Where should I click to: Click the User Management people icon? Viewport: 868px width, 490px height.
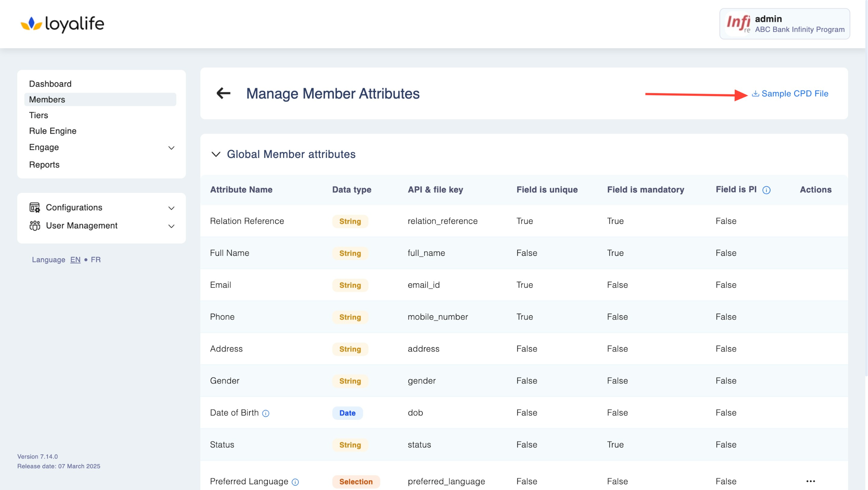pos(35,225)
